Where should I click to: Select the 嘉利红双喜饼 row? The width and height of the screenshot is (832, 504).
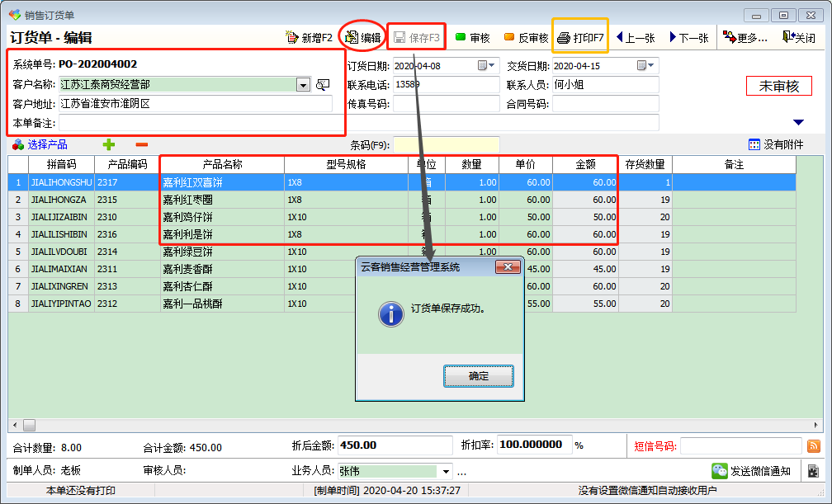tap(402, 182)
